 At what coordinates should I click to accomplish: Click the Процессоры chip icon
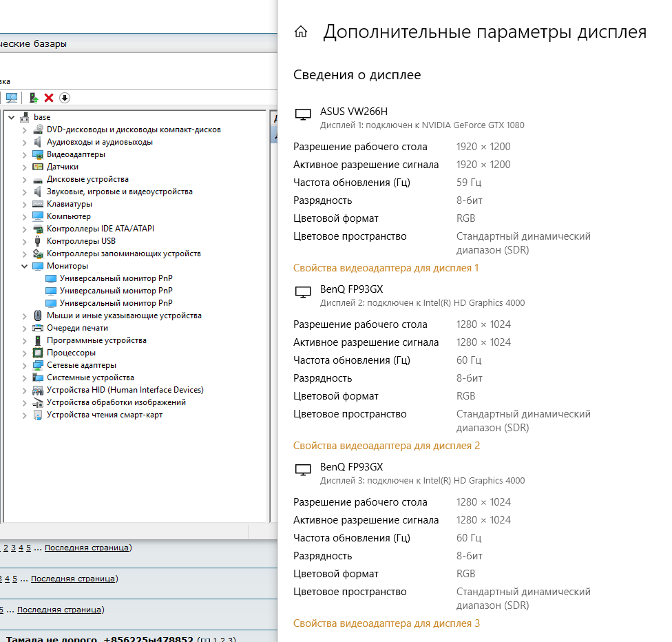38,353
